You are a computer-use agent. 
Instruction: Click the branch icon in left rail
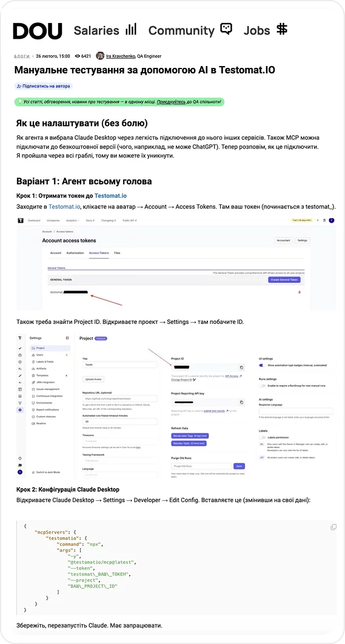[20, 403]
